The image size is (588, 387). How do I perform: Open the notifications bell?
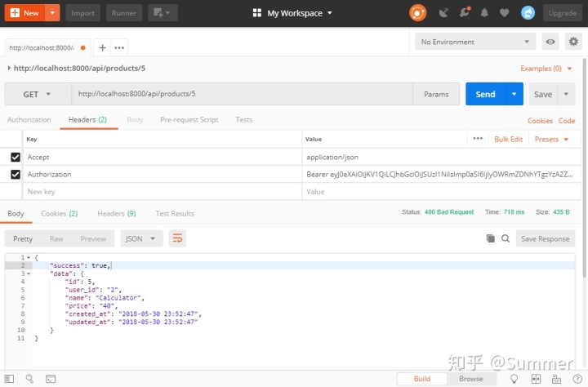pos(484,13)
